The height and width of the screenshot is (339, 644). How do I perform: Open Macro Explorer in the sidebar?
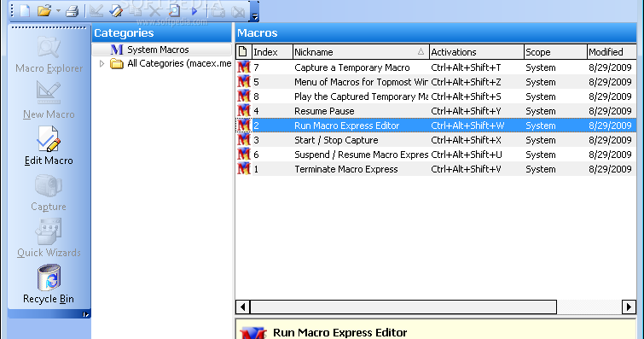(x=49, y=55)
